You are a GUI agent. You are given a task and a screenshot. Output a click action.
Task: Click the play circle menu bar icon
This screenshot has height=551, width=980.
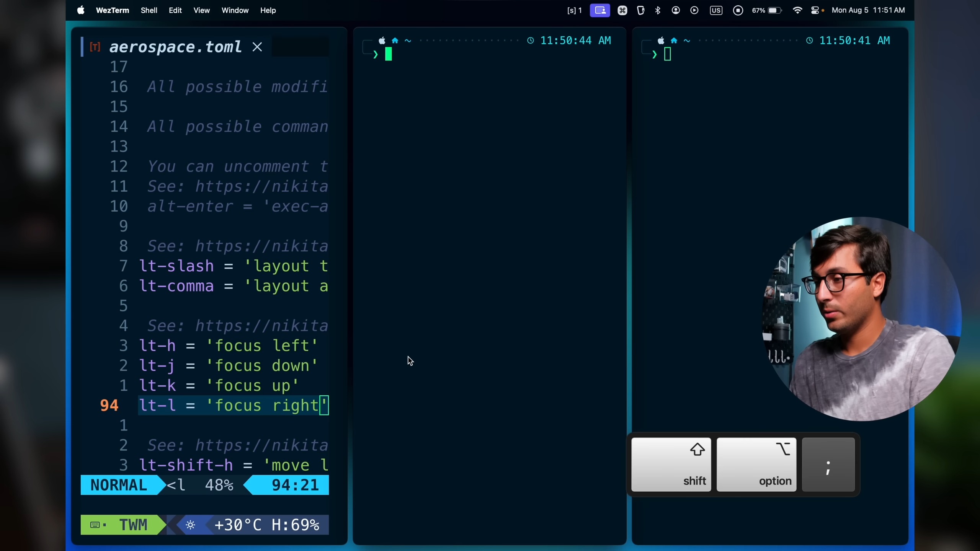click(694, 10)
